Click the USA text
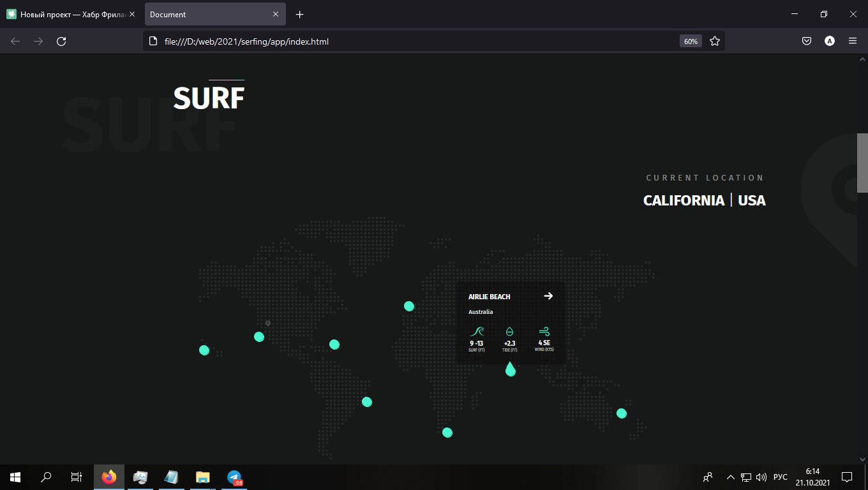 752,200
